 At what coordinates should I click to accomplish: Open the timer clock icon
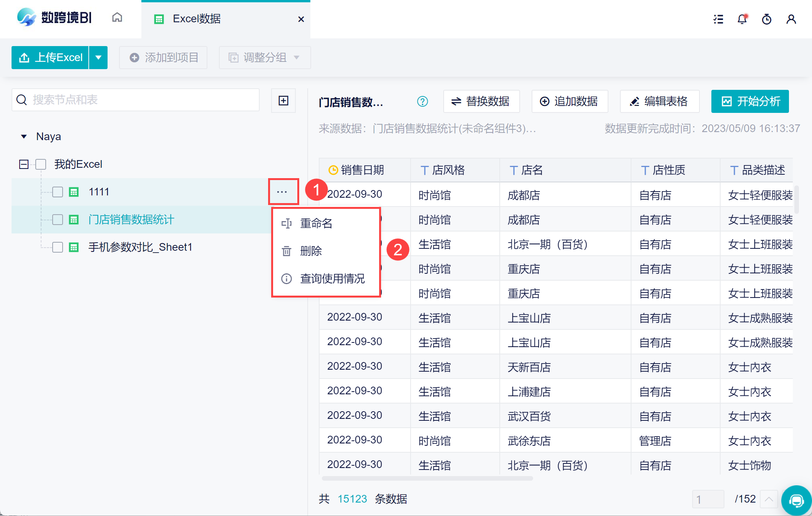click(x=766, y=19)
